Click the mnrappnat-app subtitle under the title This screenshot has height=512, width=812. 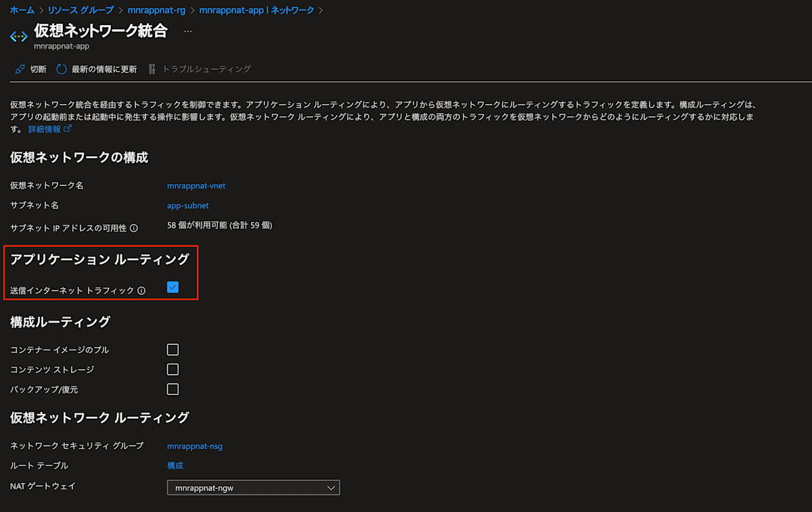tap(62, 47)
